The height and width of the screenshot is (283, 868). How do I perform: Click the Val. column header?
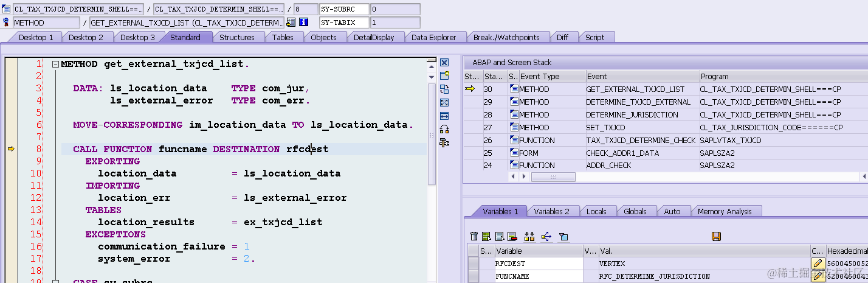[x=704, y=251]
